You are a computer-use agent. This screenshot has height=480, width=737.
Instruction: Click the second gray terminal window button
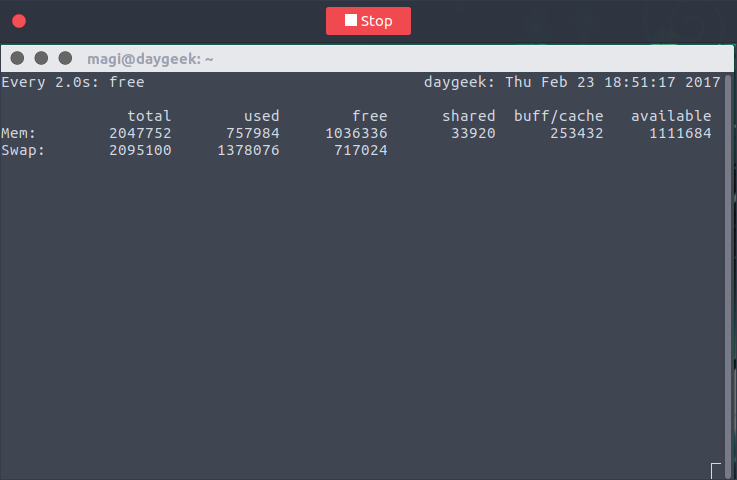41,58
